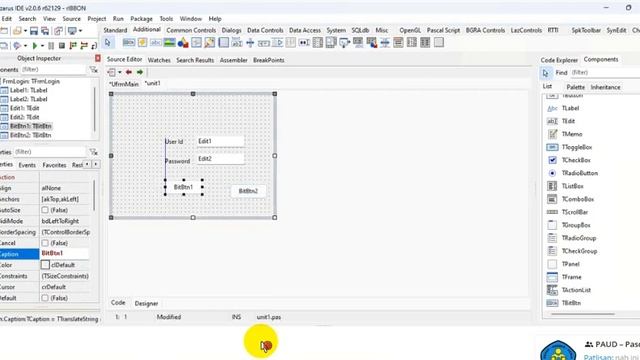Image resolution: width=640 pixels, height=360 pixels.
Task: Choose TListBox in the components list
Action: point(573,186)
